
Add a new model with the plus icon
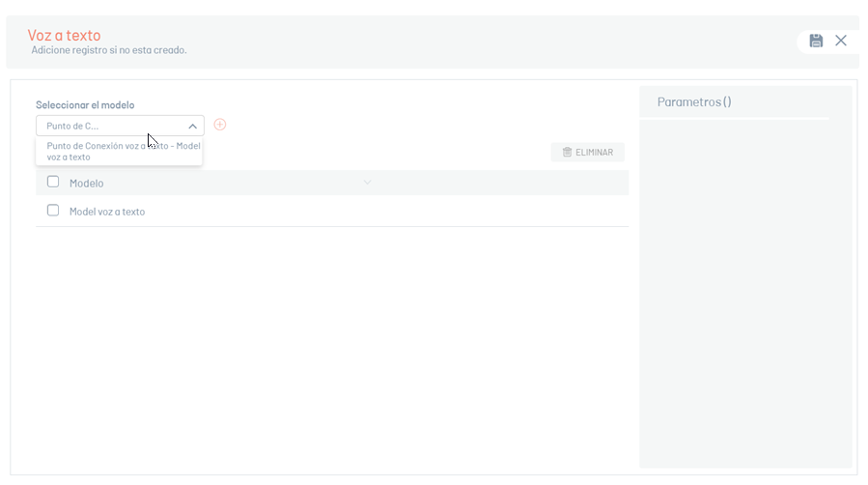click(x=220, y=125)
